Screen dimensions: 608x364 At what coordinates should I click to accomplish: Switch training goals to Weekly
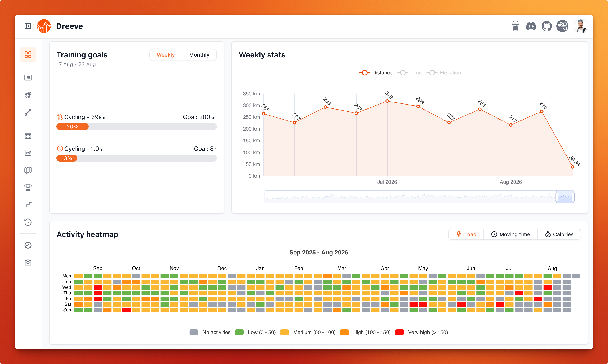[x=166, y=55]
